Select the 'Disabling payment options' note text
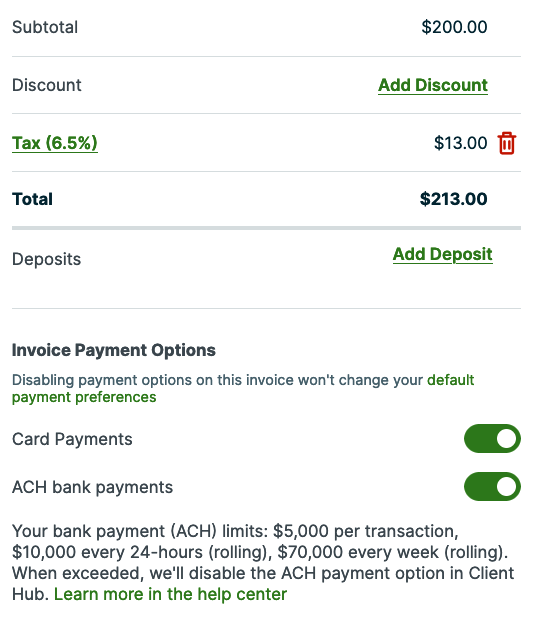 243,388
